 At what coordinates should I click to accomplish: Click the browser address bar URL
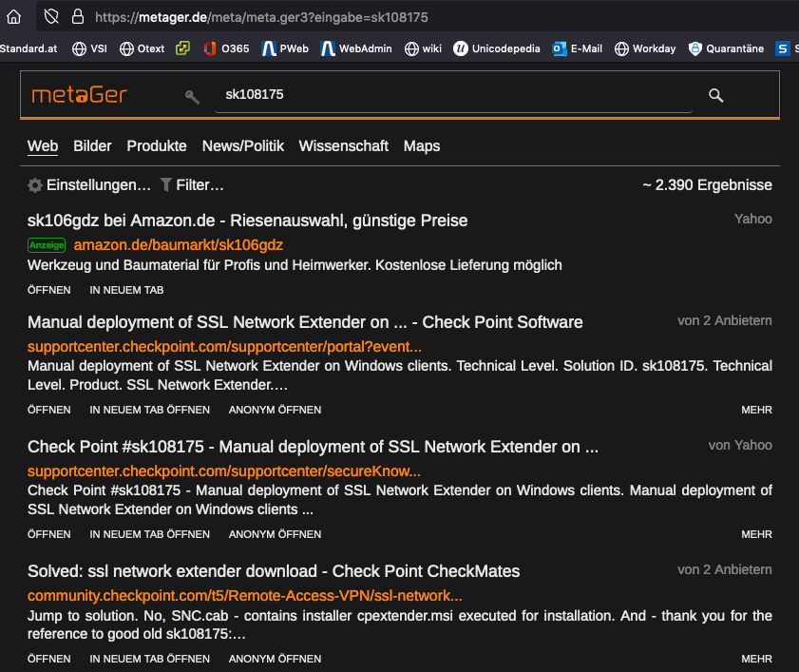pyautogui.click(x=262, y=17)
